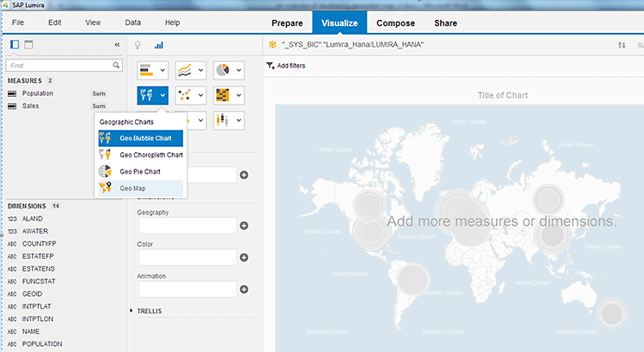Switch to the Share tab
644x352 pixels.
[446, 23]
